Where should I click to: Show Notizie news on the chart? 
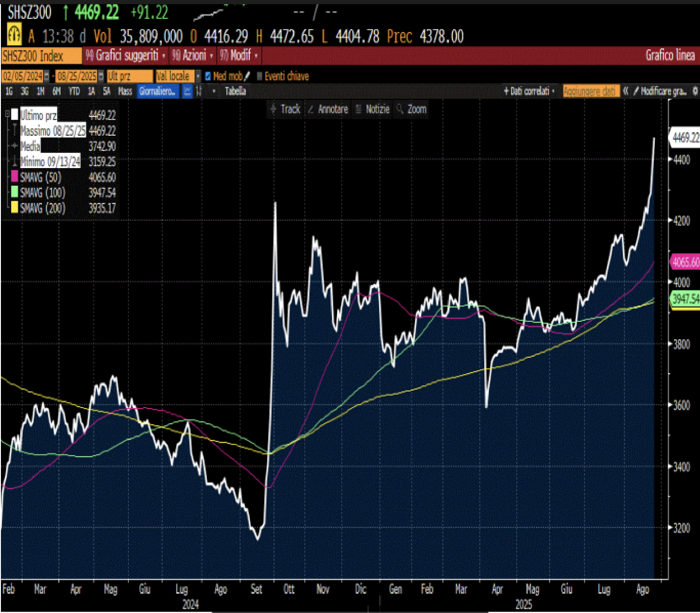[x=372, y=109]
